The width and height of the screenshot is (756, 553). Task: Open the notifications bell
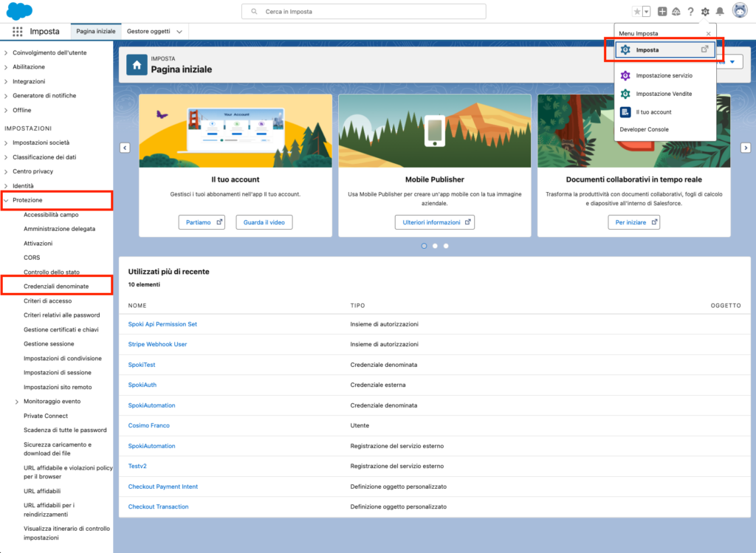point(720,11)
